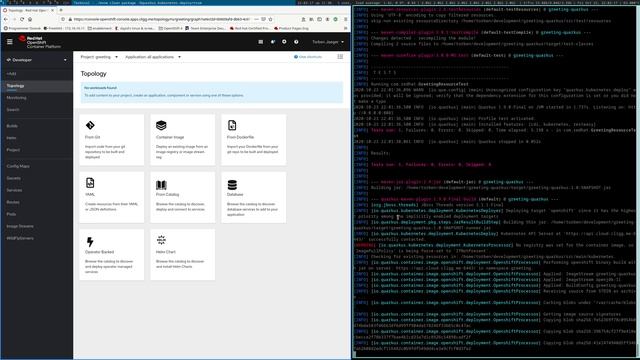Go forward in the browser

pyautogui.click(x=14, y=19)
